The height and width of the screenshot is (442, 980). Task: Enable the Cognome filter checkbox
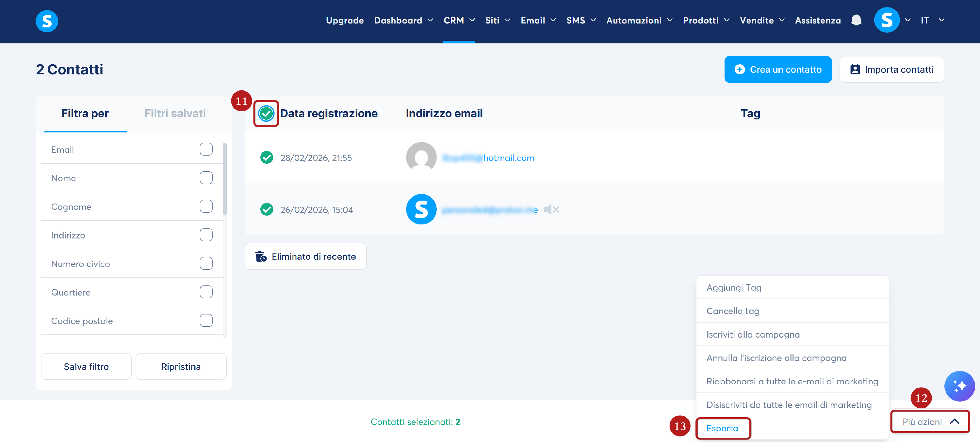[x=206, y=206]
